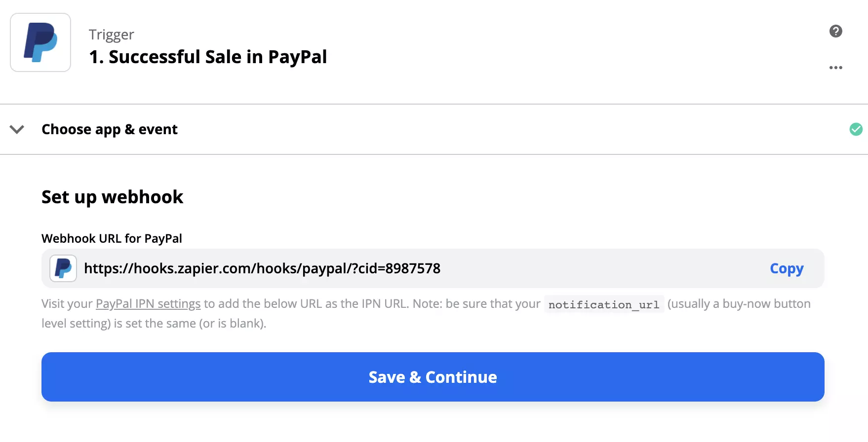Screen dimensions: 868x442
Task: Click the PayPal logo inside the webhook URL field
Action: pyautogui.click(x=63, y=268)
